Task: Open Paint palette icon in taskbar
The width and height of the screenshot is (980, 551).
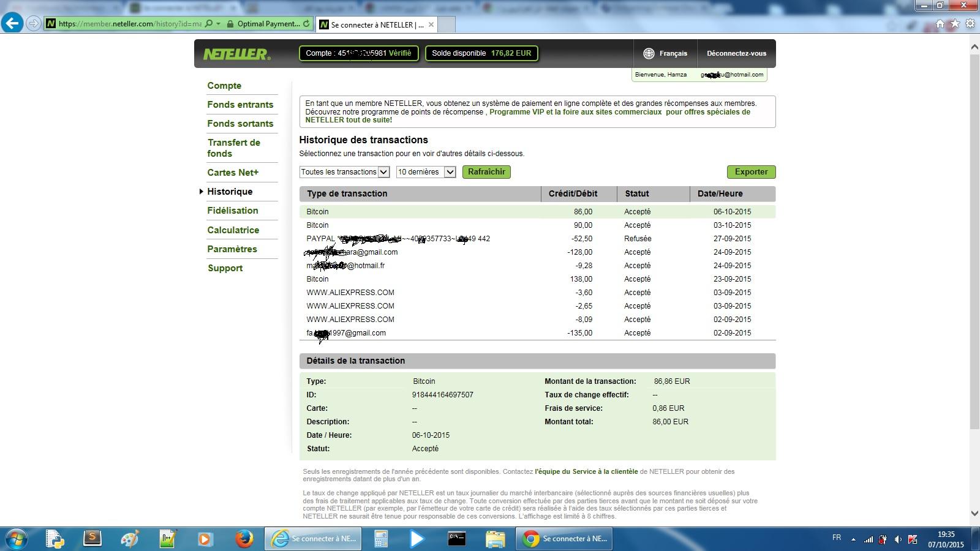Action: pyautogui.click(x=129, y=539)
